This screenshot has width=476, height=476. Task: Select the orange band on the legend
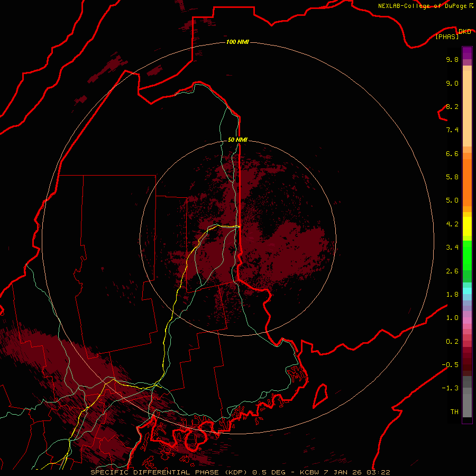[x=467, y=183]
